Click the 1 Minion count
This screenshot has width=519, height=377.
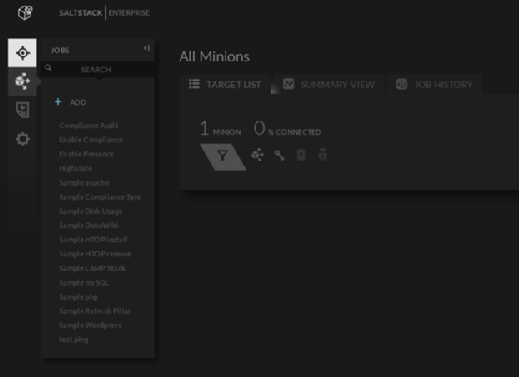coord(220,129)
